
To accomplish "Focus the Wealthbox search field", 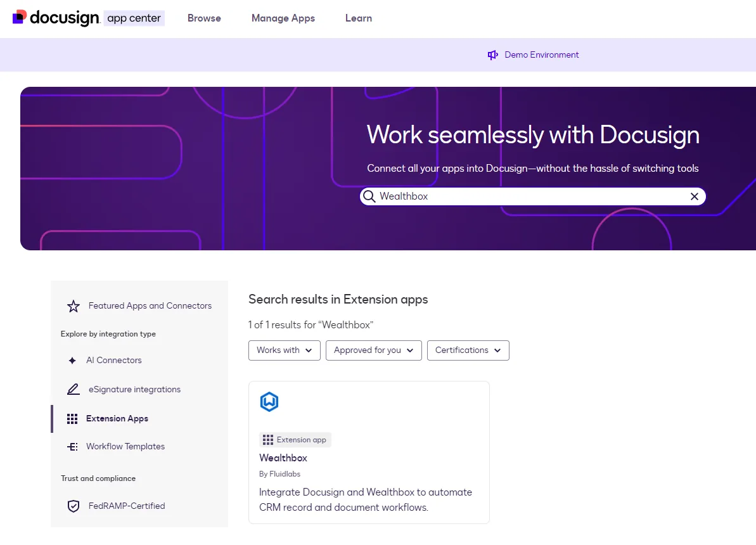I will click(x=533, y=196).
